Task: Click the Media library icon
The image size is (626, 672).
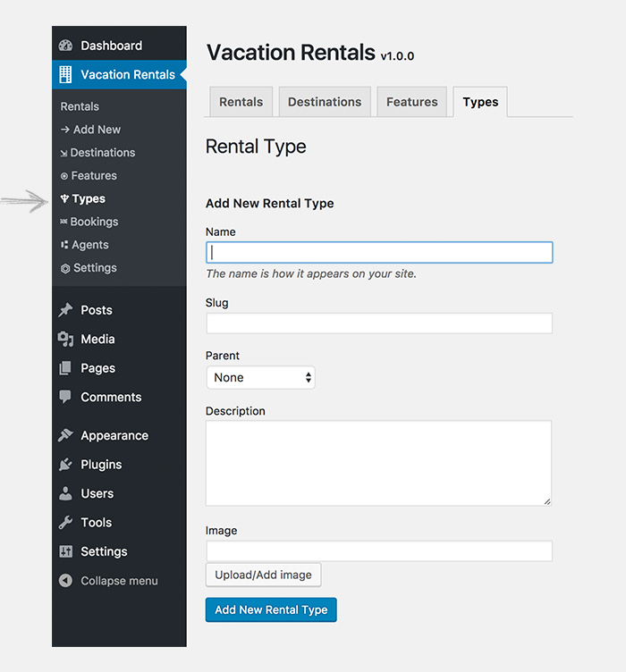Action: [x=65, y=339]
